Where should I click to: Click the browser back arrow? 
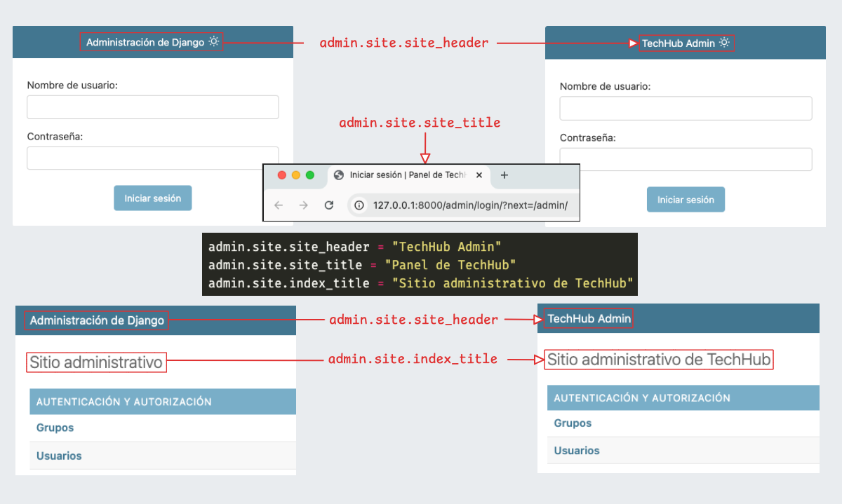(279, 205)
